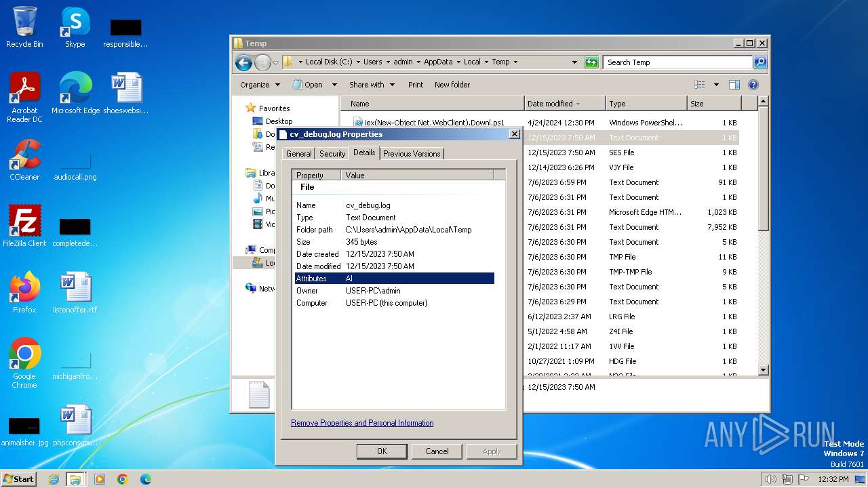Expand the AppData breadcrumb arrow
Screen dimensions: 868x488
pos(458,62)
